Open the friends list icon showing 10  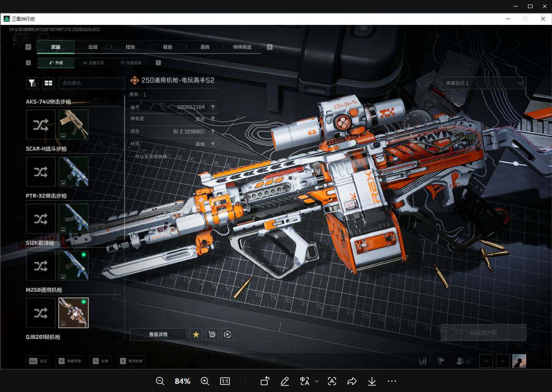point(463,361)
